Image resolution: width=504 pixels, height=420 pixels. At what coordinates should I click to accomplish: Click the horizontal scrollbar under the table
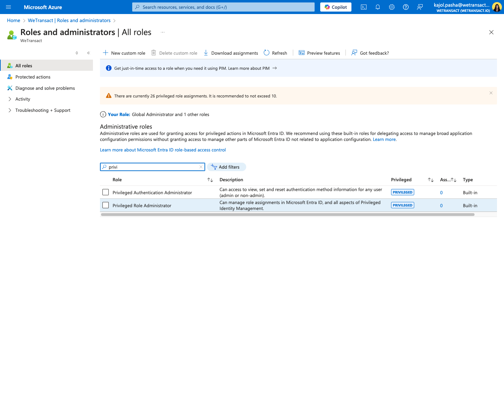288,215
